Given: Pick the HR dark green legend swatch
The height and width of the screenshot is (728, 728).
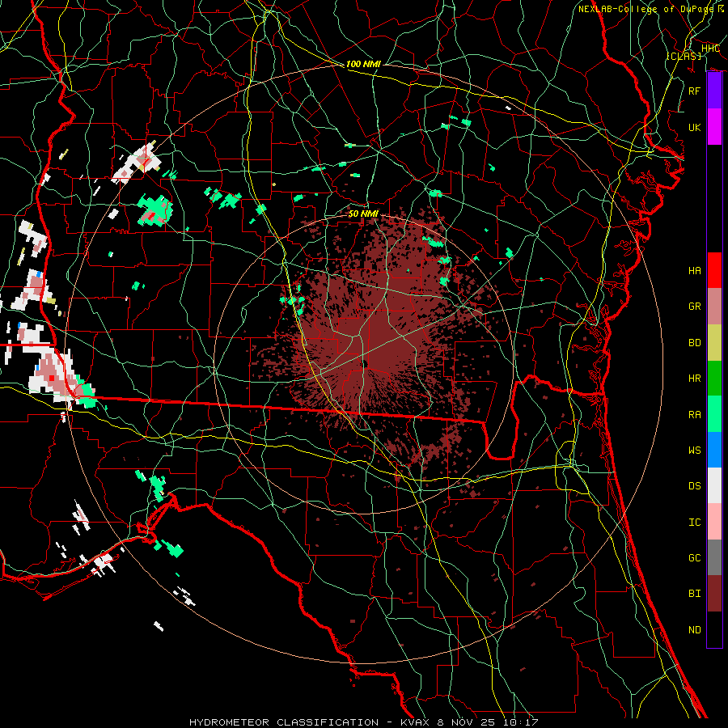Looking at the screenshot, I should [714, 379].
